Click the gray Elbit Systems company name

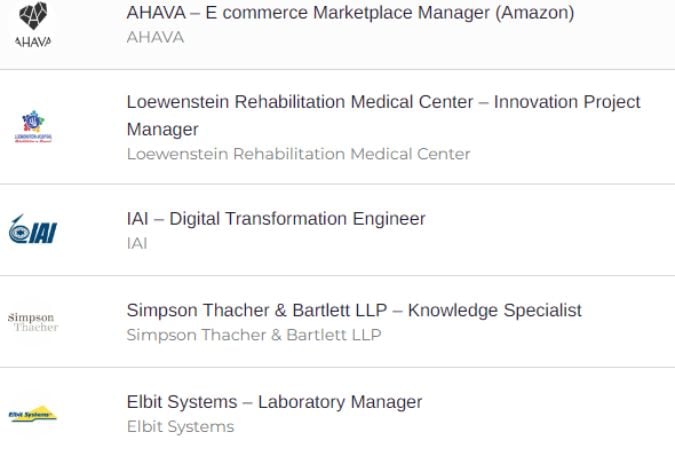point(180,427)
